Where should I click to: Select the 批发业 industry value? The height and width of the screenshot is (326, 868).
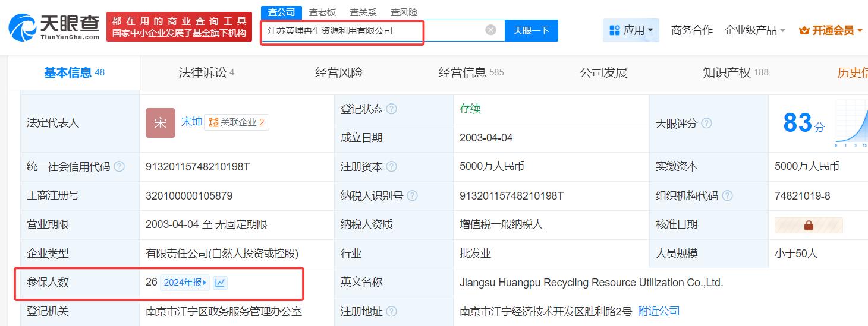point(475,254)
